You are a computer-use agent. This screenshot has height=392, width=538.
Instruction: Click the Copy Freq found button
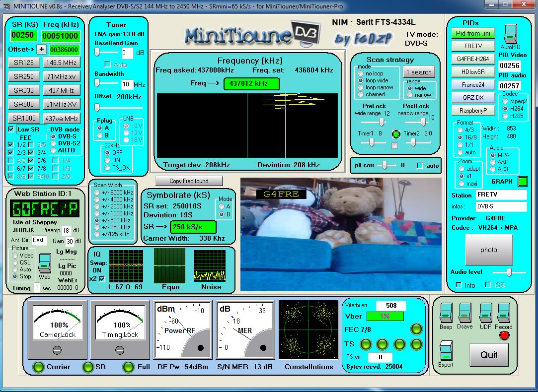[189, 181]
